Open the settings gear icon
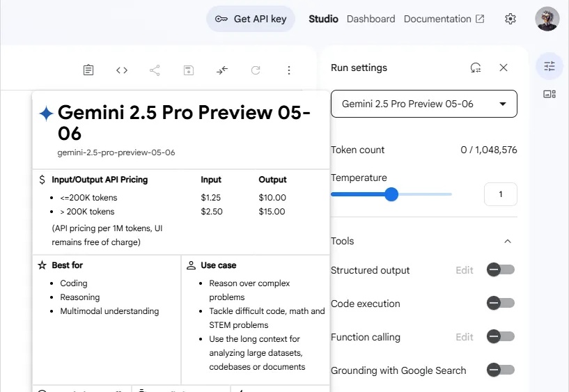The image size is (569, 392). [x=510, y=19]
